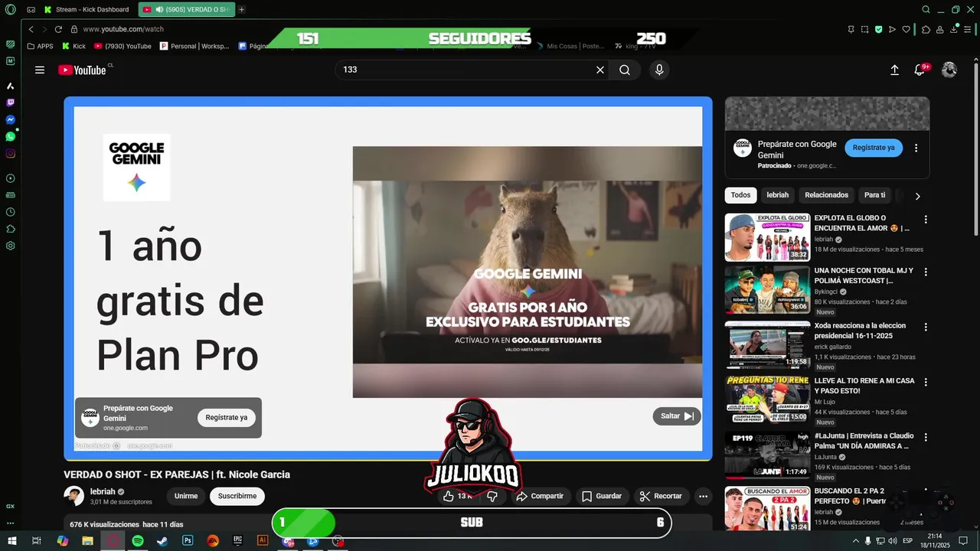
Task: Dislike the video with thumbs down
Action: coord(492,496)
